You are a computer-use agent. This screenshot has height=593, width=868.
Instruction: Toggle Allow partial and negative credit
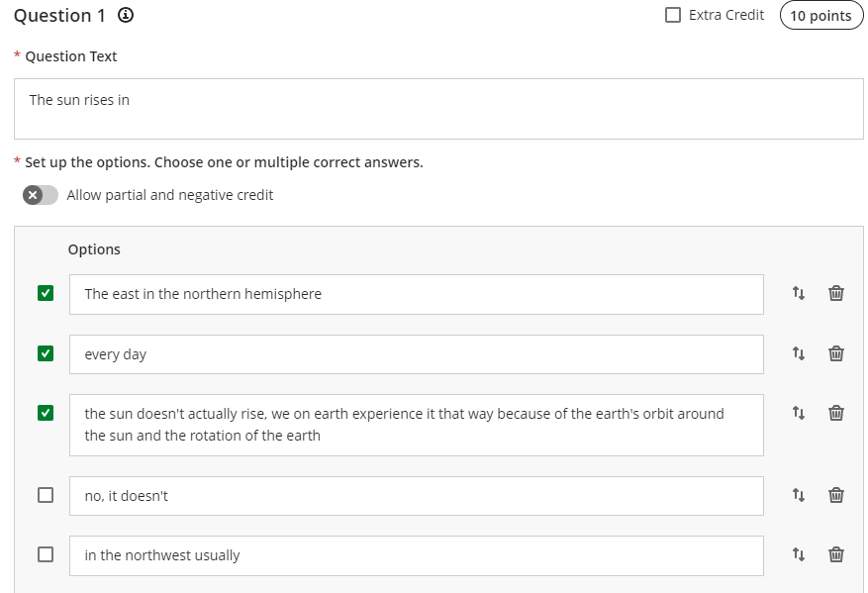point(41,195)
